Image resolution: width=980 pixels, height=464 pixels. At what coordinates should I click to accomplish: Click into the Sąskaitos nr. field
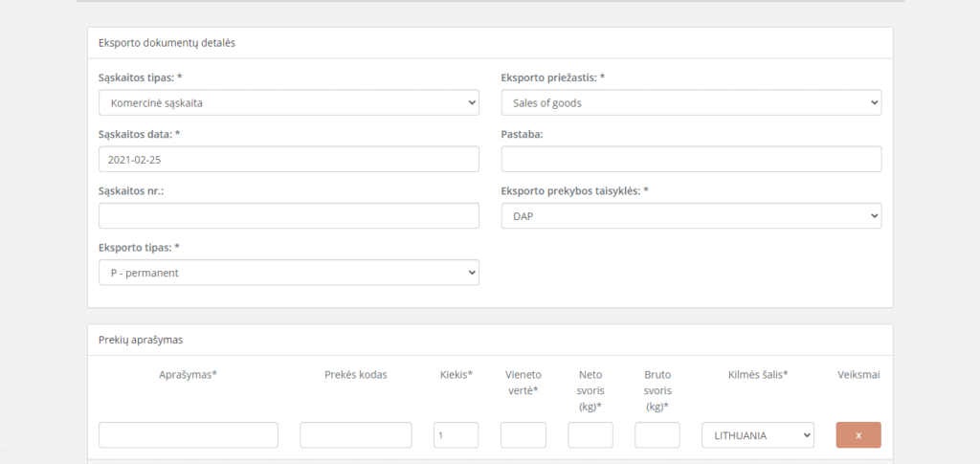click(x=288, y=216)
